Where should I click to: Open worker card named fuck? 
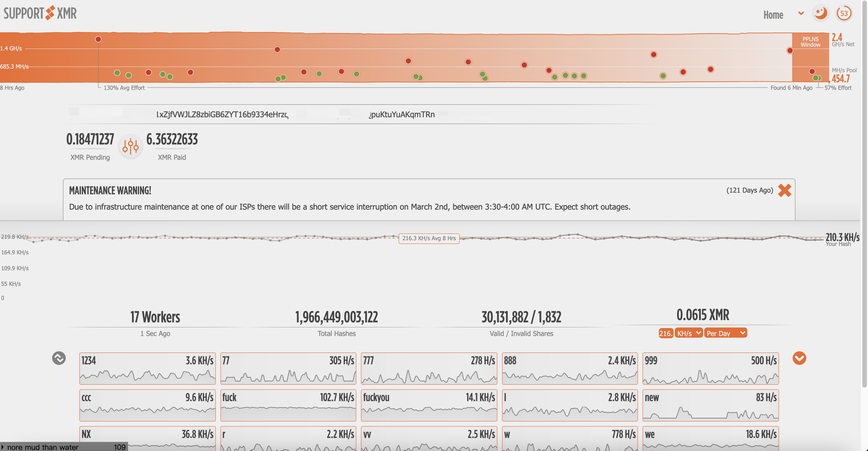point(288,405)
